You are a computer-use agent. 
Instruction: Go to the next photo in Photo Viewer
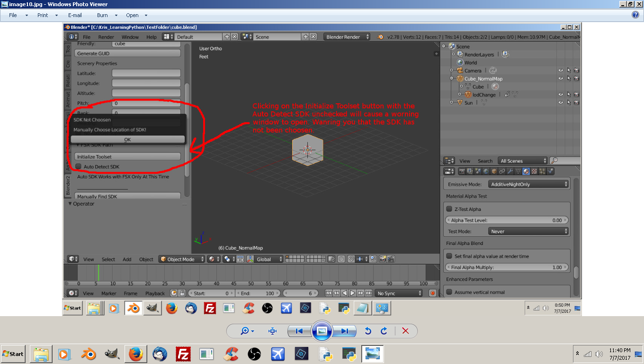(x=344, y=331)
